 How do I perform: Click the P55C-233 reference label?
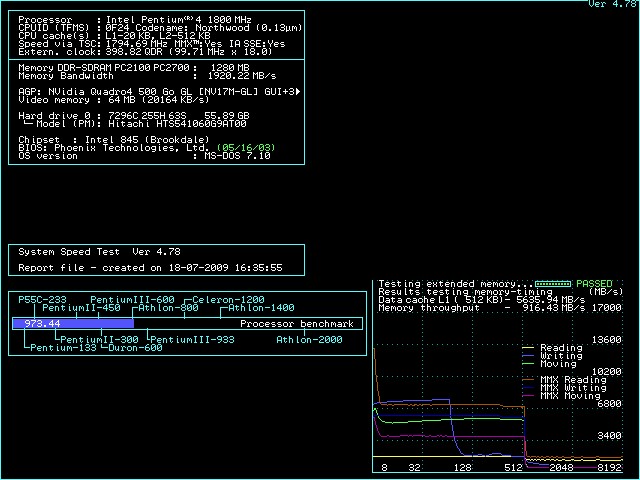(x=42, y=300)
